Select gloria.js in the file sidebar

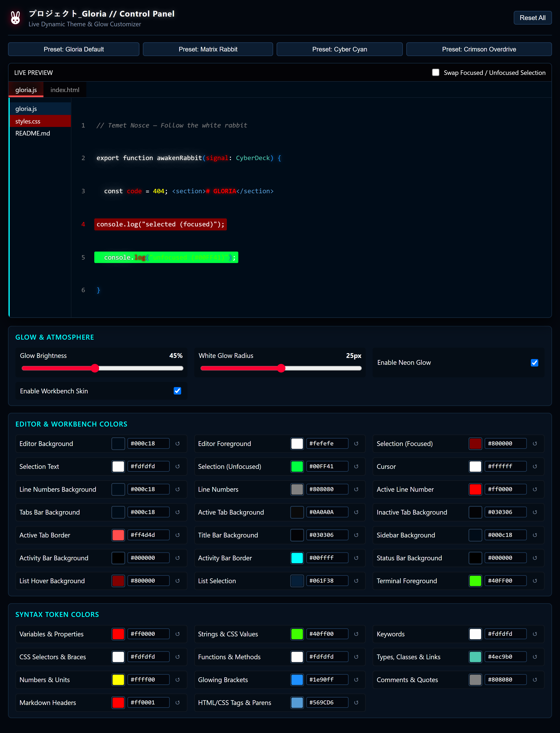click(40, 109)
